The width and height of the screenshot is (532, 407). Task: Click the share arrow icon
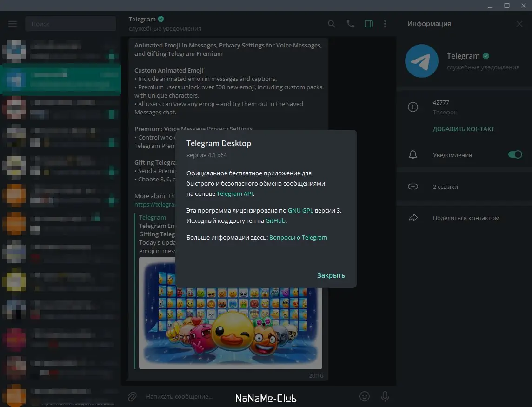pos(413,218)
